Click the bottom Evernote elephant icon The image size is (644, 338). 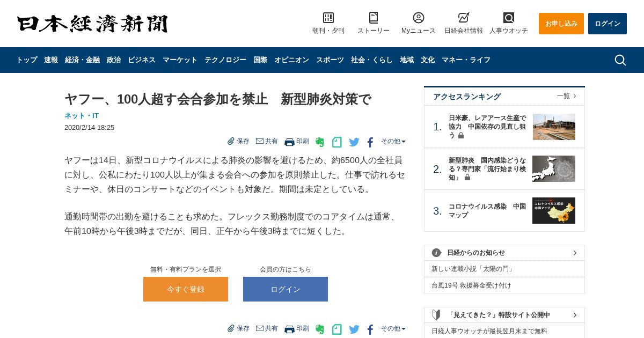click(x=320, y=329)
